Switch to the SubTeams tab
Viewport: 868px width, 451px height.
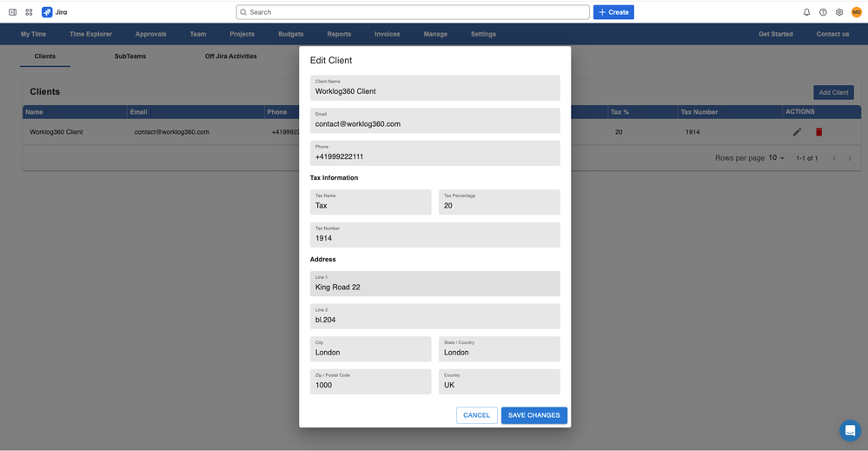coord(130,56)
